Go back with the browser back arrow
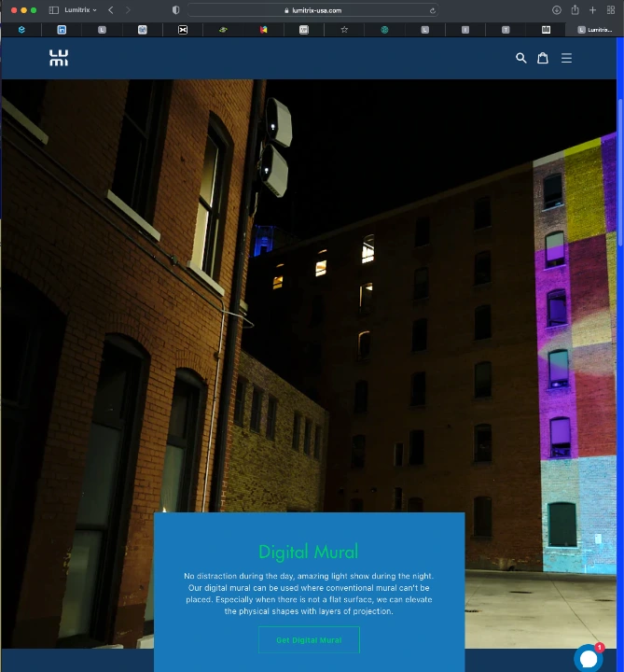 [x=111, y=10]
